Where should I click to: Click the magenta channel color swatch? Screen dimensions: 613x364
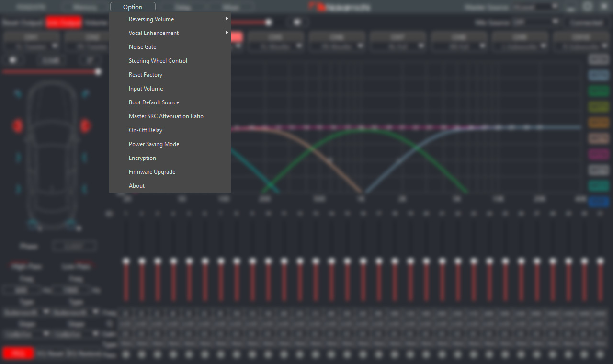tap(598, 154)
